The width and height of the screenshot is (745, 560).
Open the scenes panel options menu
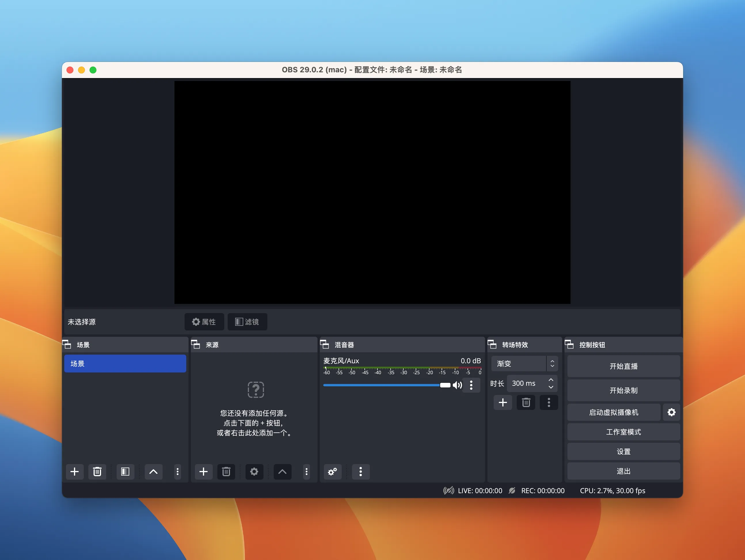178,472
